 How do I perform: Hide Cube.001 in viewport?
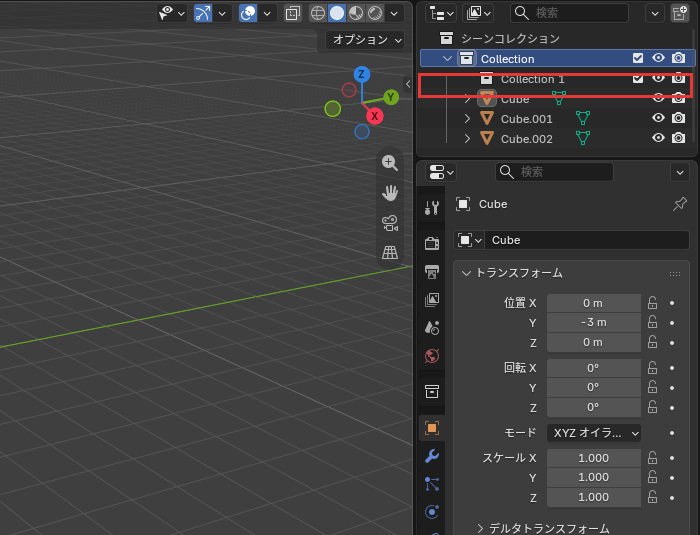point(658,118)
